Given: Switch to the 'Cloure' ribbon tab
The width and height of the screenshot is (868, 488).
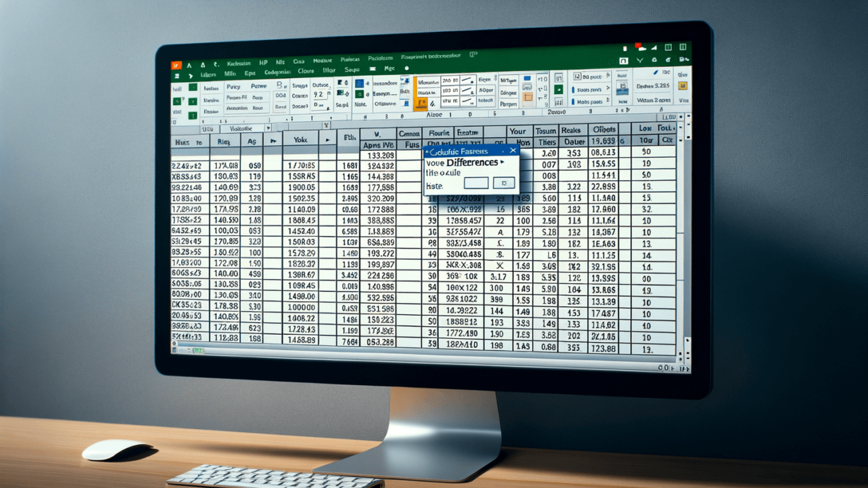Looking at the screenshot, I should [306, 70].
